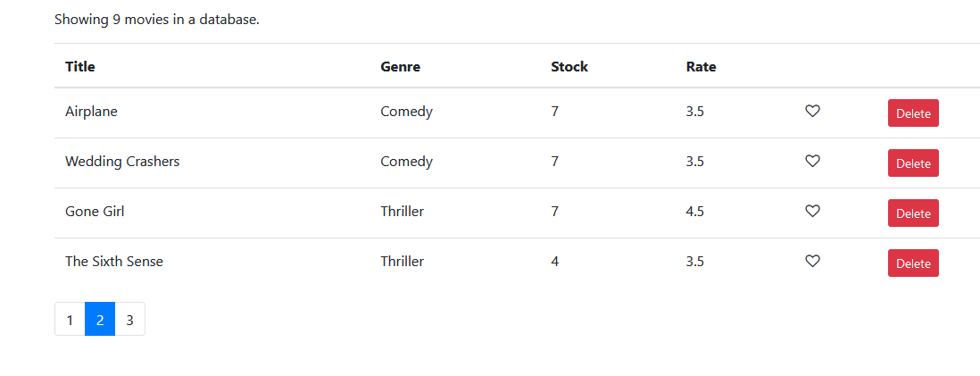Favorite The Sixth Sense with heart icon
This screenshot has height=376, width=980.
pyautogui.click(x=812, y=262)
